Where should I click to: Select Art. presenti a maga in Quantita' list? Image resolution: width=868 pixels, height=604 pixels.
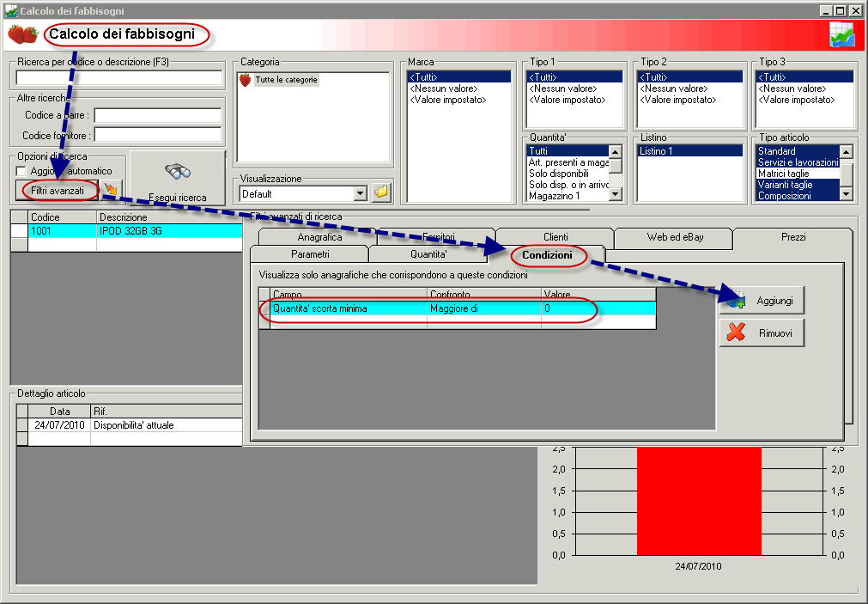coord(568,162)
